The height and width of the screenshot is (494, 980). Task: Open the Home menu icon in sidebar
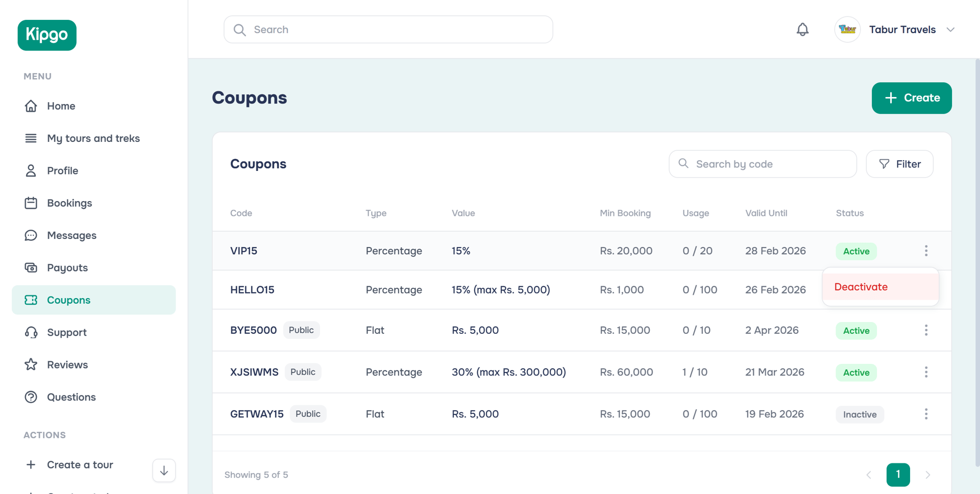pos(31,106)
